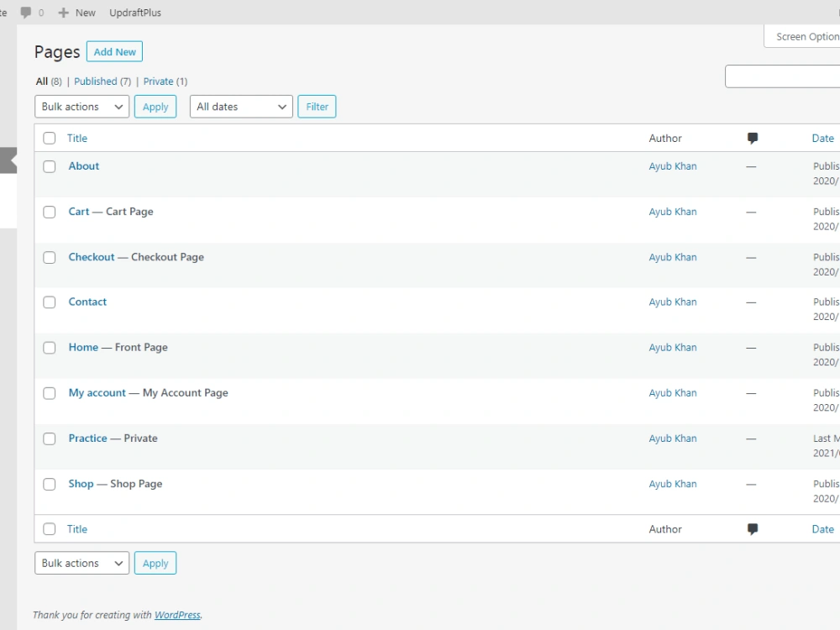Click the Author column header text
This screenshot has width=840, height=630.
point(665,139)
